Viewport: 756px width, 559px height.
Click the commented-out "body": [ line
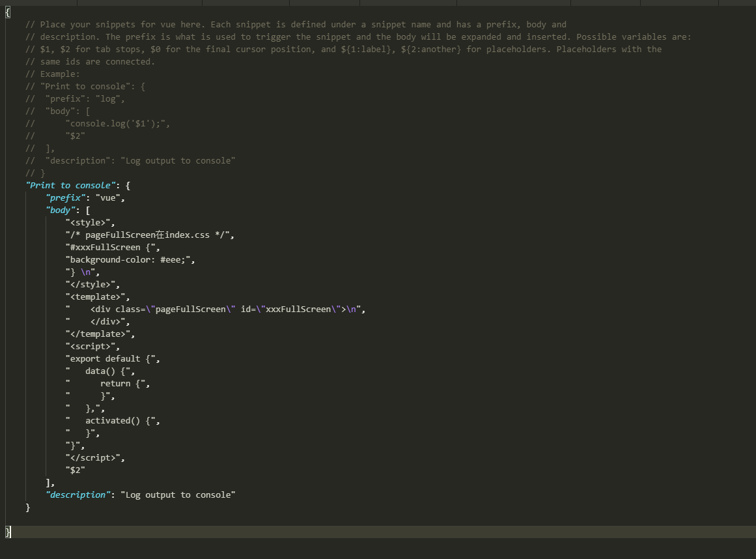[x=58, y=111]
